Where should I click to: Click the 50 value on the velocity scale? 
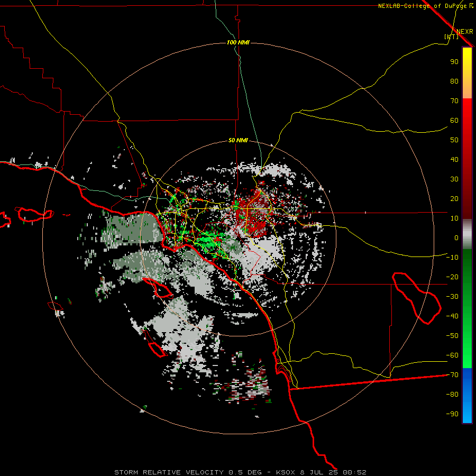click(x=454, y=140)
